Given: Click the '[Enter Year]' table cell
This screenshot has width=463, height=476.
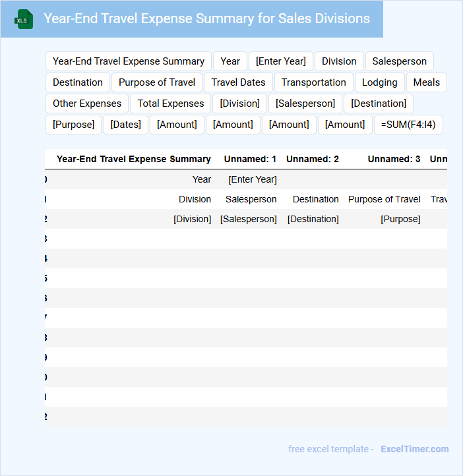Looking at the screenshot, I should pos(252,179).
